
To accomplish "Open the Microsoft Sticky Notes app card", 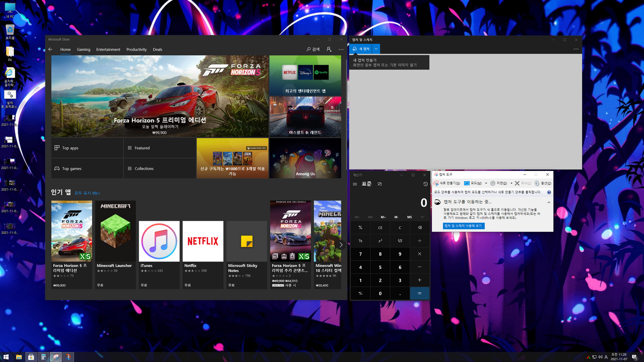I will click(247, 255).
